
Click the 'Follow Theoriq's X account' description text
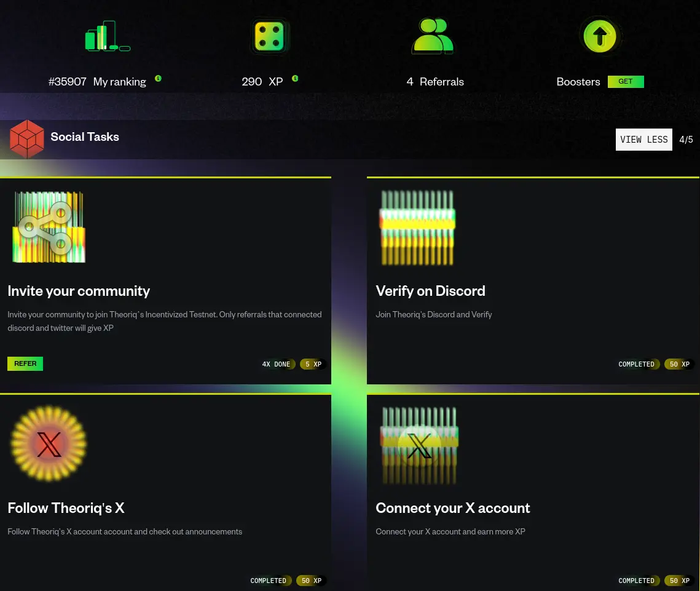[125, 531]
